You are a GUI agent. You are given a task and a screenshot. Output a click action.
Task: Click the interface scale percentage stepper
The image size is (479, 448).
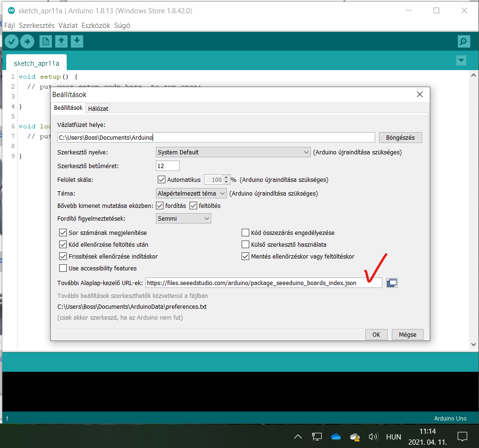[x=226, y=179]
